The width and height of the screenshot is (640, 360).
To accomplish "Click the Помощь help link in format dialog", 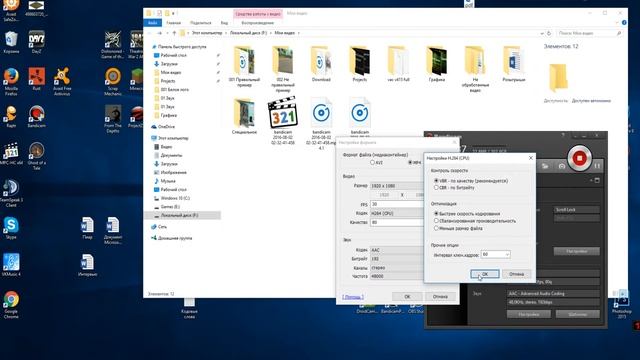I will click(353, 297).
